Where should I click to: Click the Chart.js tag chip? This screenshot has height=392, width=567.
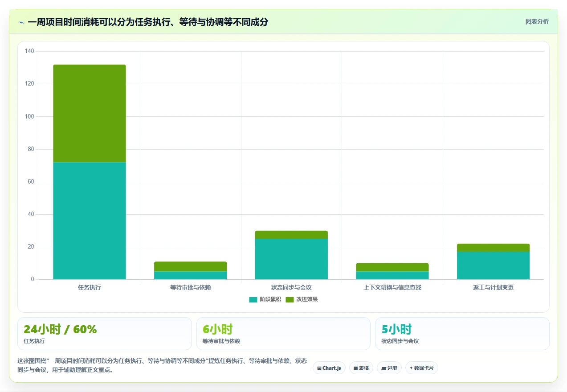tap(329, 368)
